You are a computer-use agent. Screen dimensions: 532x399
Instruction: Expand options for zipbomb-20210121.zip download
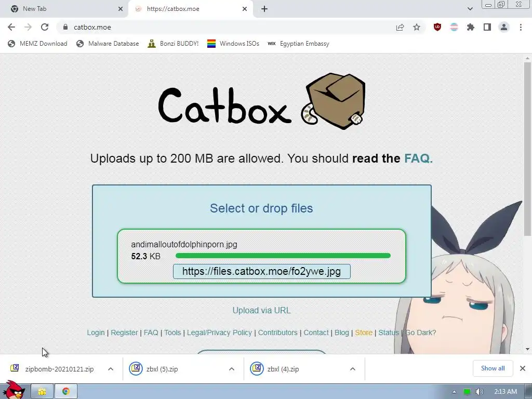click(111, 369)
